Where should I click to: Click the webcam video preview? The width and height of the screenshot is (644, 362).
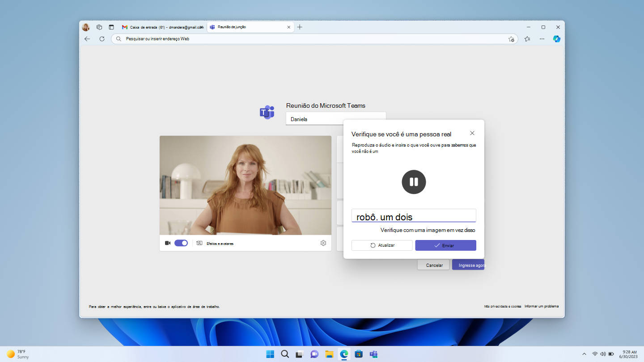(246, 185)
